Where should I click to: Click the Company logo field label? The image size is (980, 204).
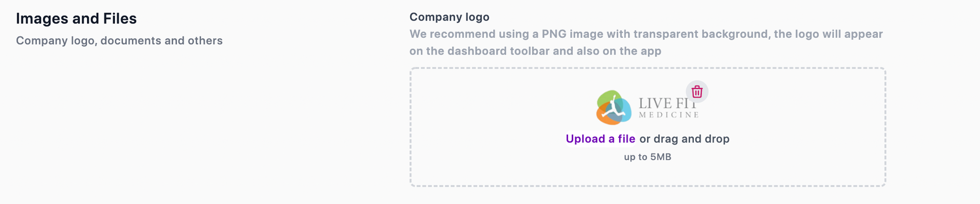coord(449,17)
